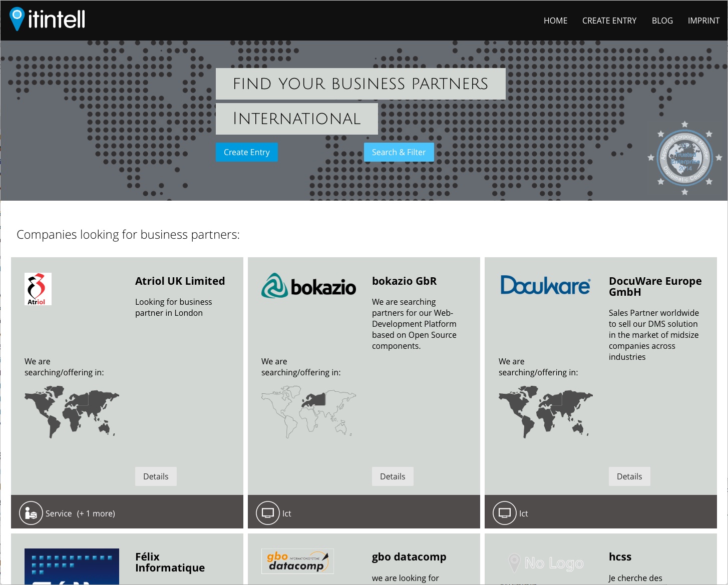Open the Atriol UK Limited title
The height and width of the screenshot is (585, 728).
[x=180, y=281]
